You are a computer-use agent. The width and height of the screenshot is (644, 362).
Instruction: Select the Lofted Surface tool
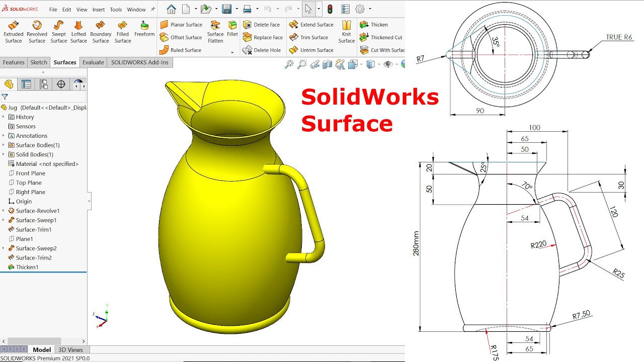pos(78,32)
